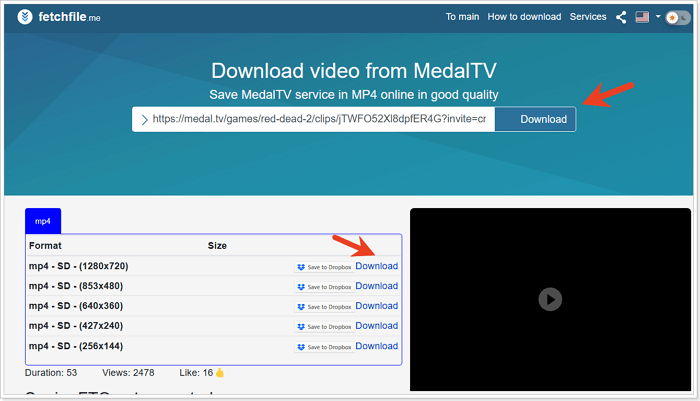Click the fetchfile.me site name
The height and width of the screenshot is (401, 700).
coord(69,17)
